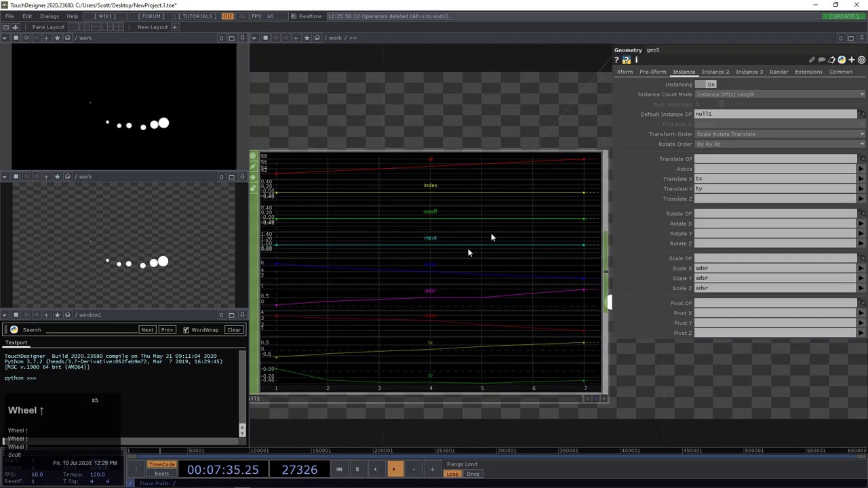
Task: Click the download/import icon beside palette icon
Action: [15, 27]
